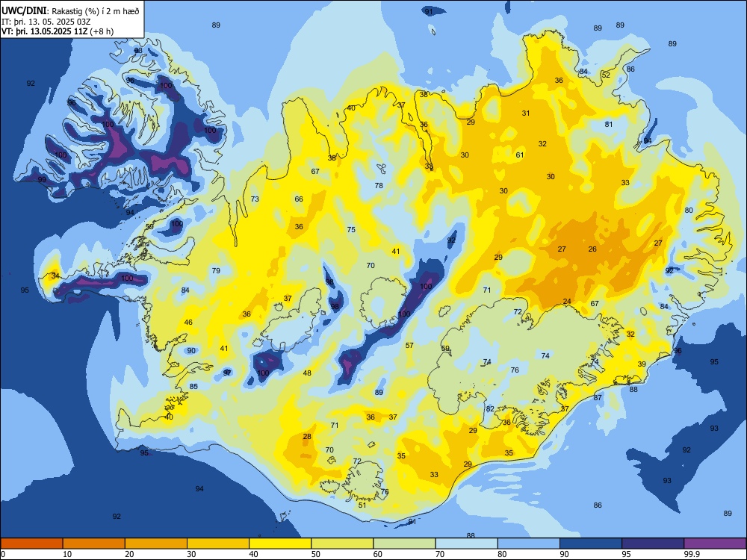Click the 'VT: þri. 13.05.2025 11Z' line
This screenshot has height=560, width=747.
pyautogui.click(x=44, y=31)
